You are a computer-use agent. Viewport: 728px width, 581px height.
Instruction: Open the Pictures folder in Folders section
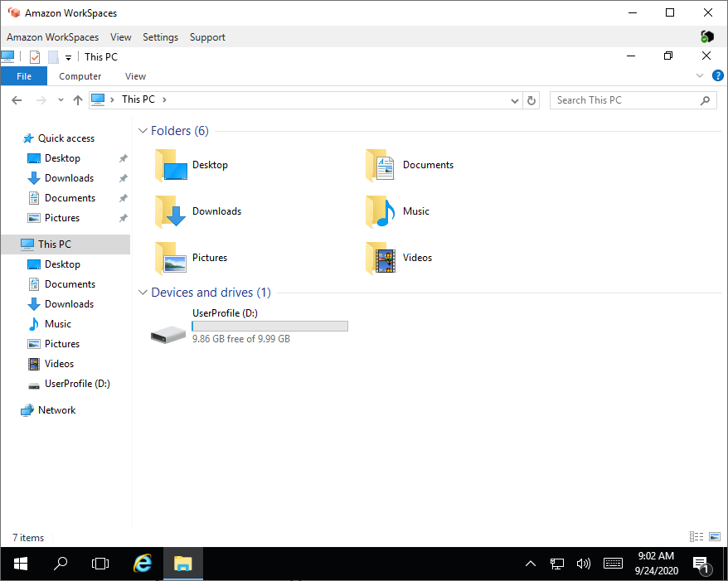pyautogui.click(x=191, y=258)
